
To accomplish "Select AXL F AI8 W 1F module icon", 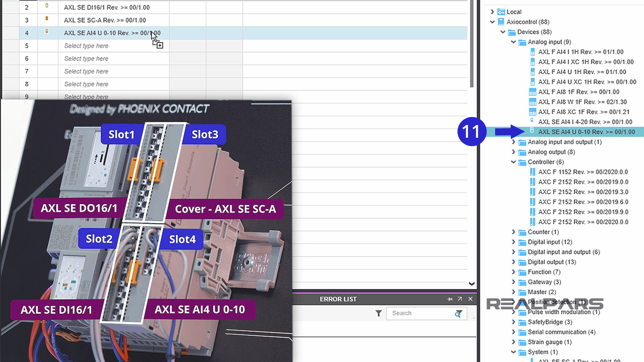I will (x=532, y=102).
